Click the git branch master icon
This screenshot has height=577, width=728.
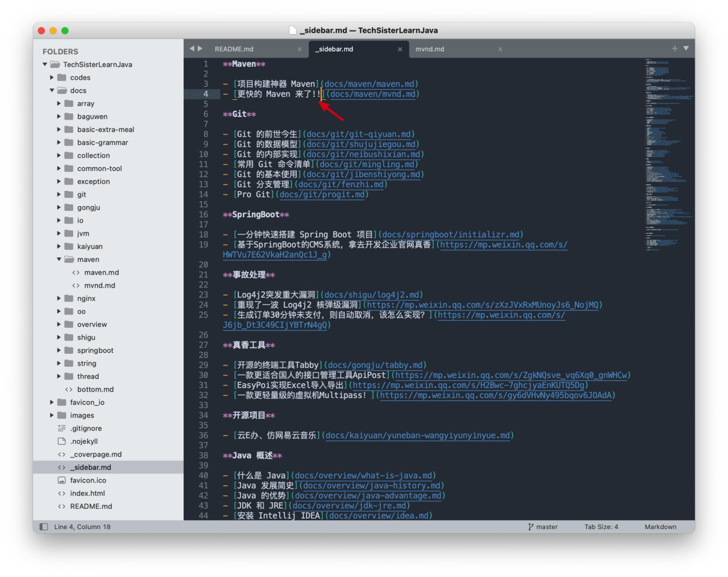coord(531,527)
